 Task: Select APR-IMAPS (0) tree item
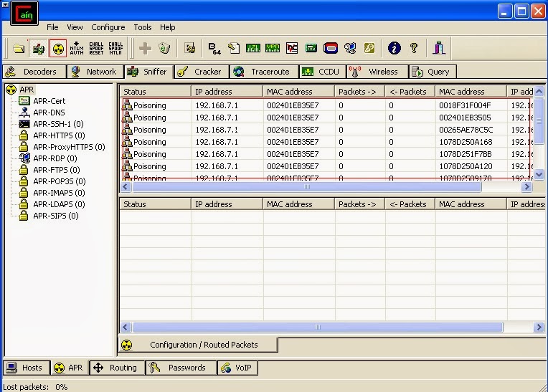(59, 193)
